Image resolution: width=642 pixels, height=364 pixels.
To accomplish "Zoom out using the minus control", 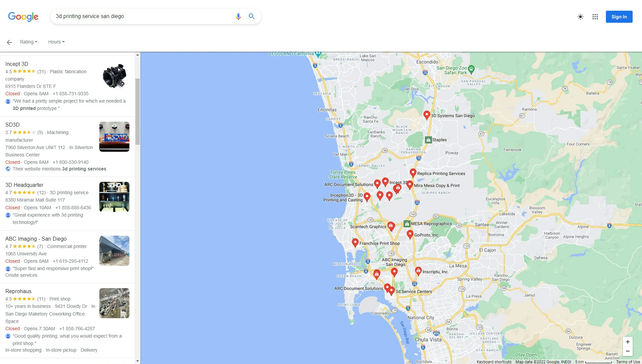I will pyautogui.click(x=628, y=351).
